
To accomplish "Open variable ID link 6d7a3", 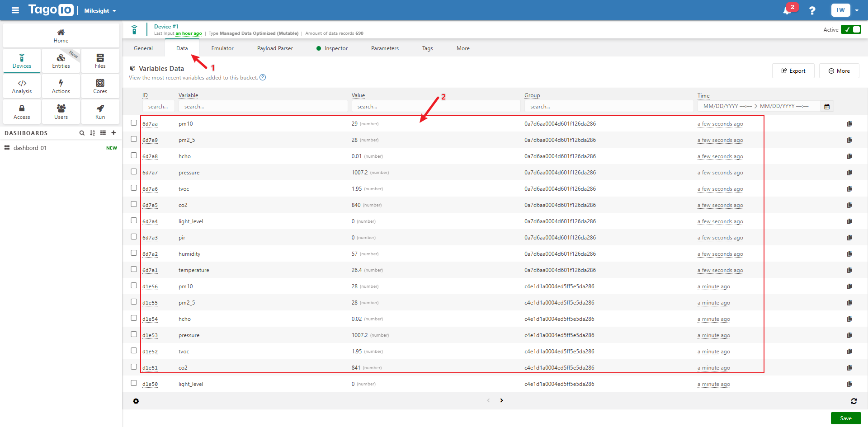I will [x=150, y=238].
